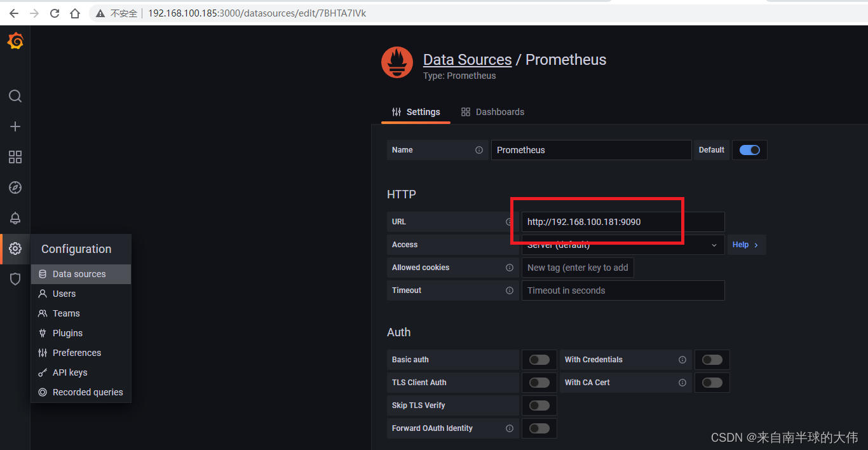Select Users in Configuration menu

(81, 294)
